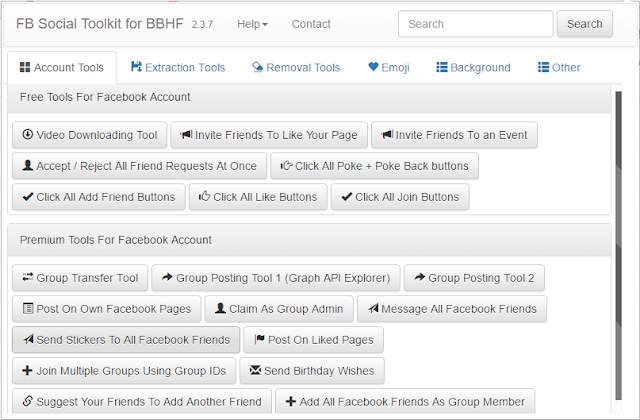Image resolution: width=640 pixels, height=420 pixels.
Task: Click the vertical scrollbar of tools panel
Action: (x=618, y=246)
